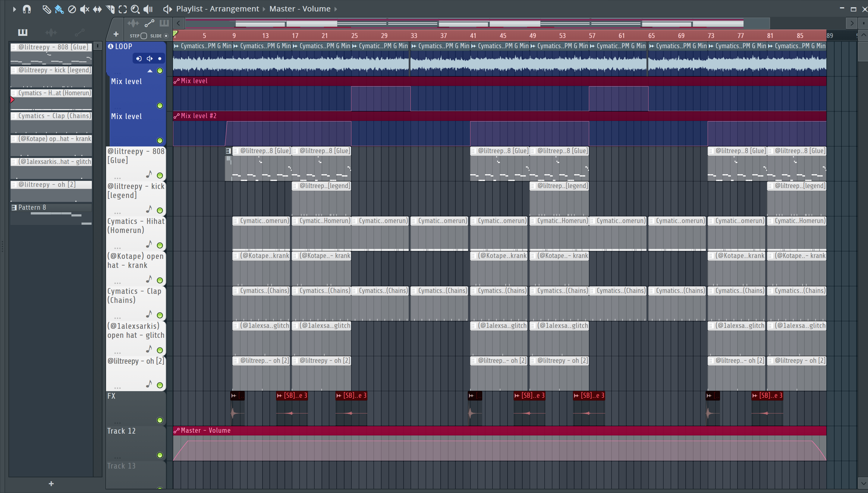Show automation clips in the picker panel
Image resolution: width=868 pixels, height=493 pixels.
pos(80,32)
